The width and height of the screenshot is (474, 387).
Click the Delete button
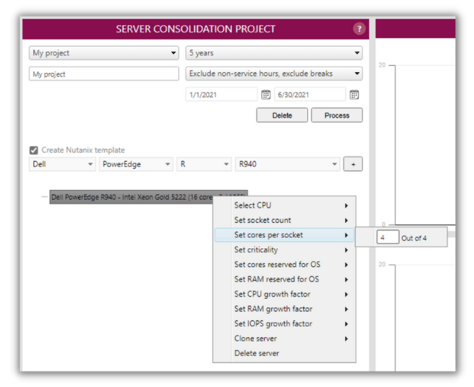tap(282, 115)
